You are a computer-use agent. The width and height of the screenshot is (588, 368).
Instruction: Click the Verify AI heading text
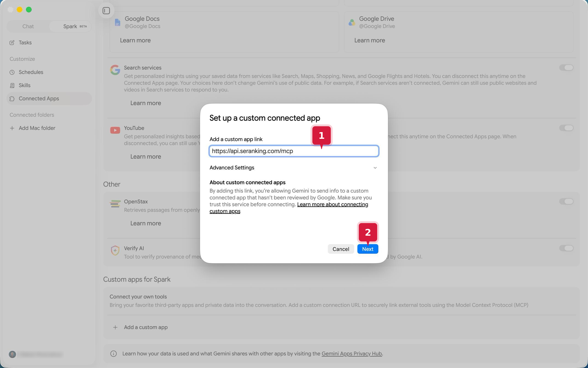pyautogui.click(x=134, y=248)
